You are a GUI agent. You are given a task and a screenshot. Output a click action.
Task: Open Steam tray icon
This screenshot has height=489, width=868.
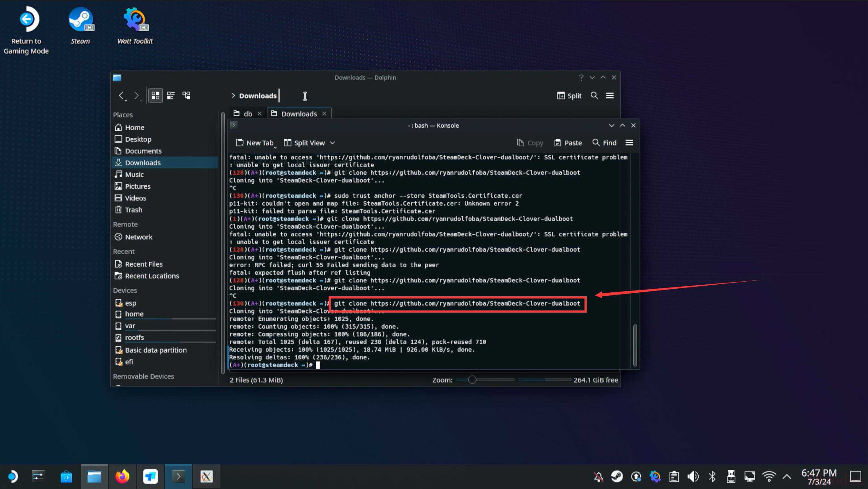click(x=617, y=476)
